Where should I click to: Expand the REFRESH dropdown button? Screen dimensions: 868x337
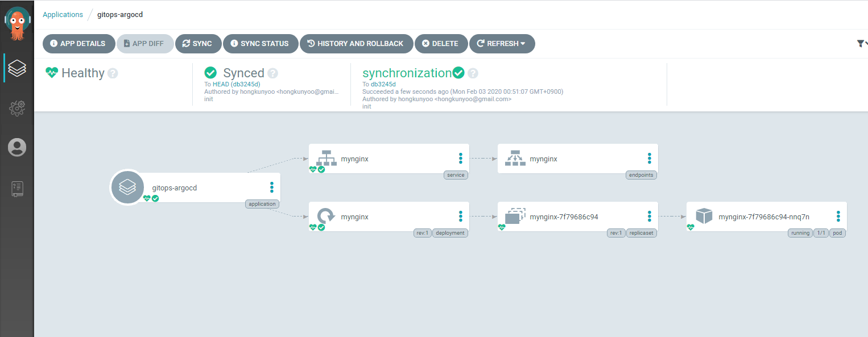[x=502, y=44]
